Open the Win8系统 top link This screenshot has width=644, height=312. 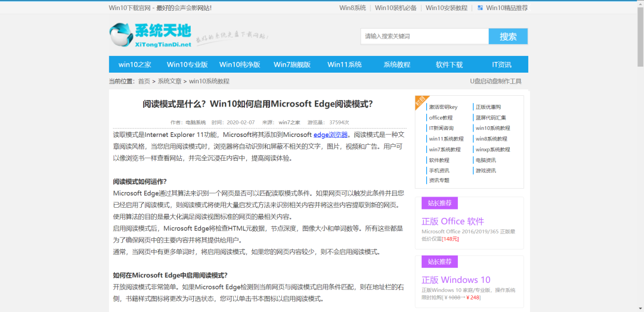click(352, 7)
